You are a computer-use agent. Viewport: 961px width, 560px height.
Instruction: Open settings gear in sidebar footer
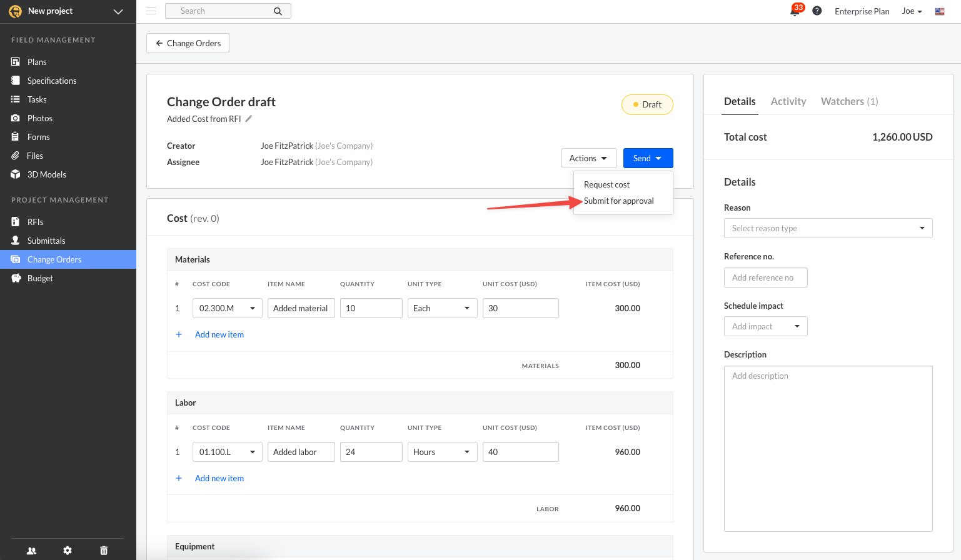68,551
